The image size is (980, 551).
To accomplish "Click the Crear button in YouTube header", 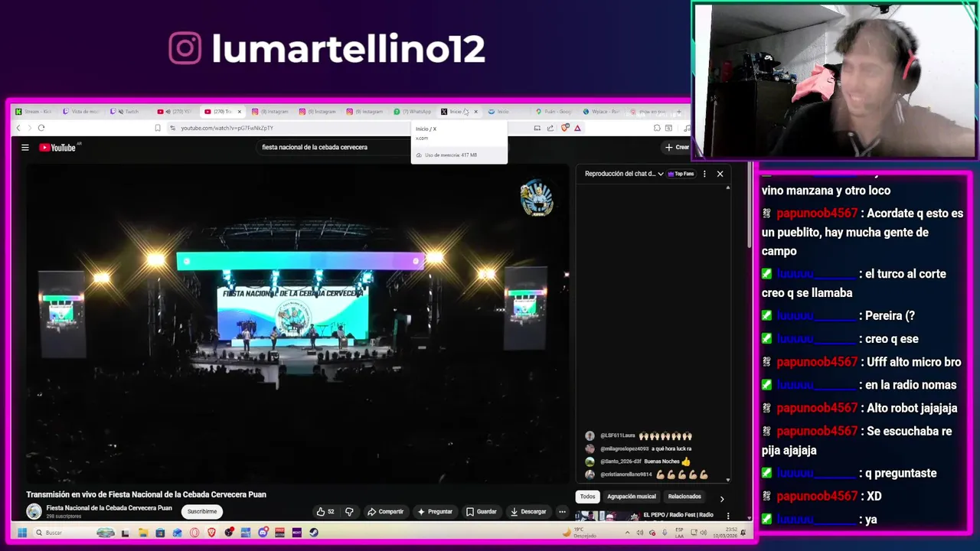I will 677,147.
